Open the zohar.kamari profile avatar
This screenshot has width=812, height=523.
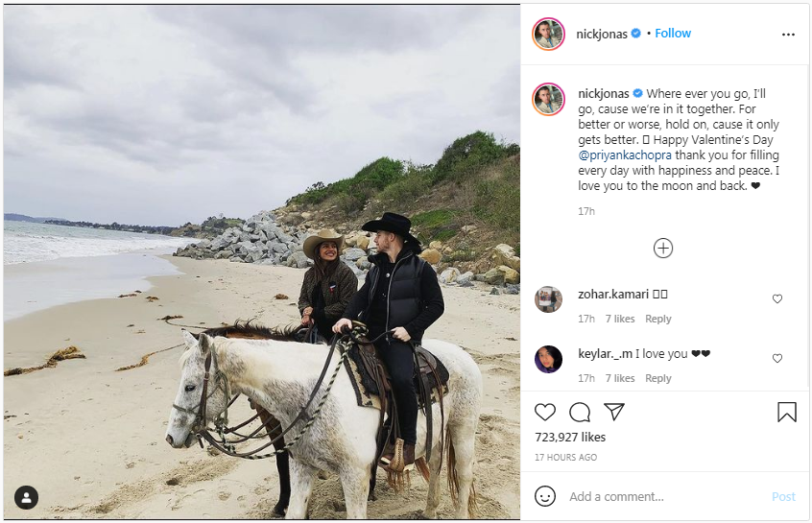548,299
